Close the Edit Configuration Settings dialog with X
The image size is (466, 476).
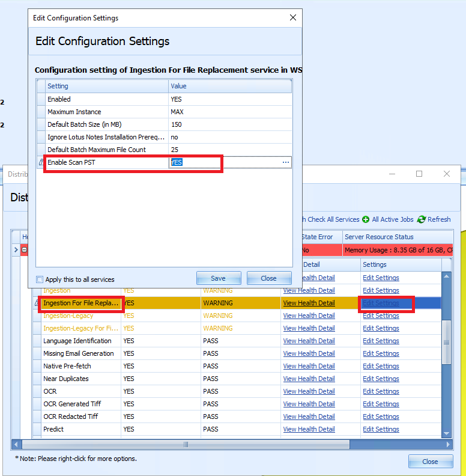click(293, 17)
